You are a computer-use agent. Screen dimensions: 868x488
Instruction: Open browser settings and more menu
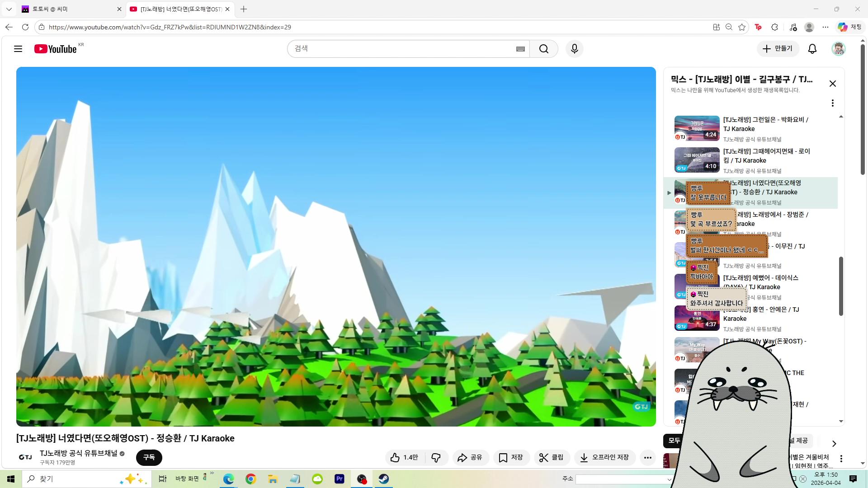tap(826, 27)
